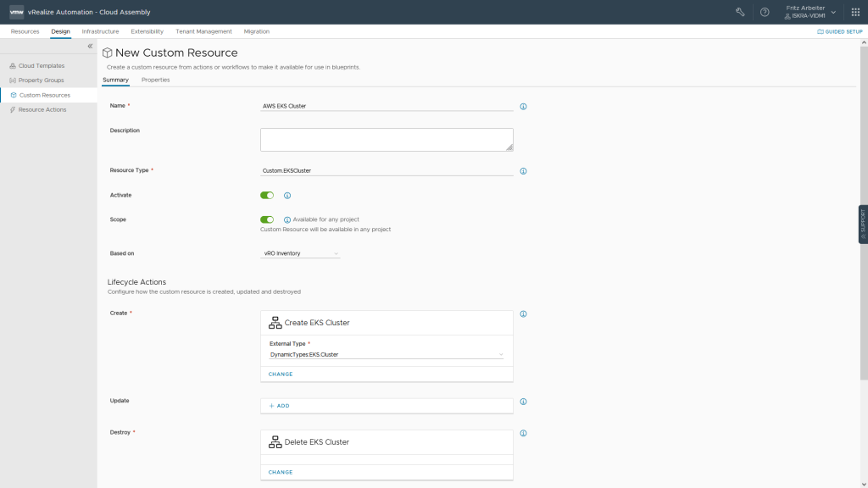Collapse the left sidebar with double chevron
The image size is (868, 488).
coord(90,46)
